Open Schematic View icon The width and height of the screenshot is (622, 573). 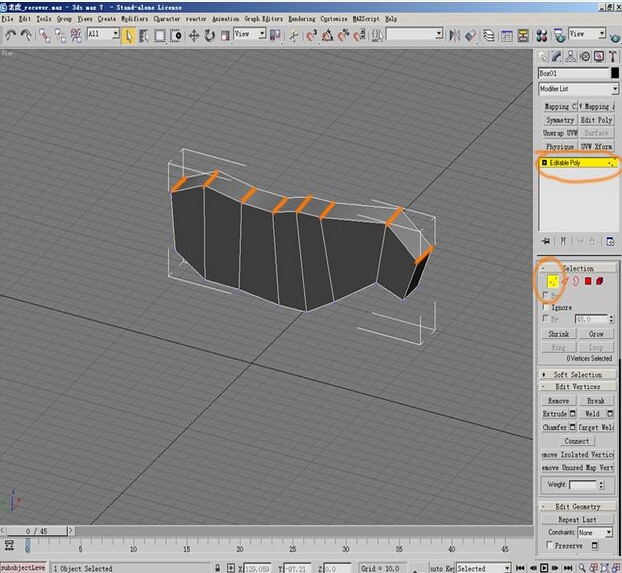(523, 36)
